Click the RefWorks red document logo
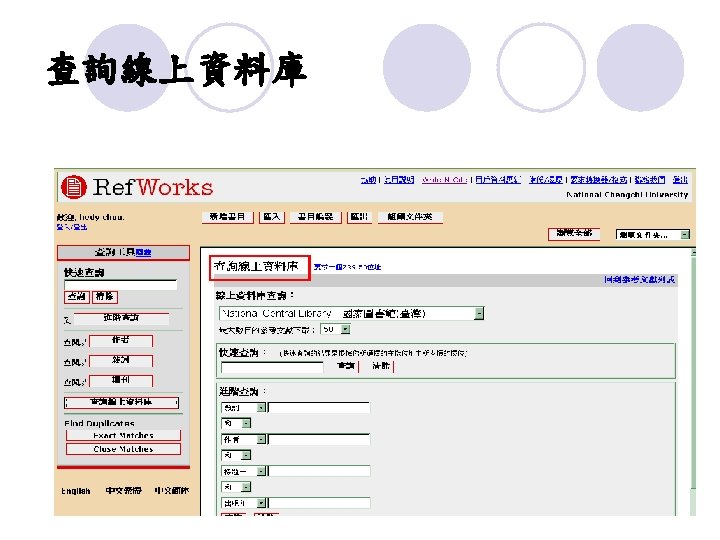The height and width of the screenshot is (540, 720). pyautogui.click(x=73, y=187)
